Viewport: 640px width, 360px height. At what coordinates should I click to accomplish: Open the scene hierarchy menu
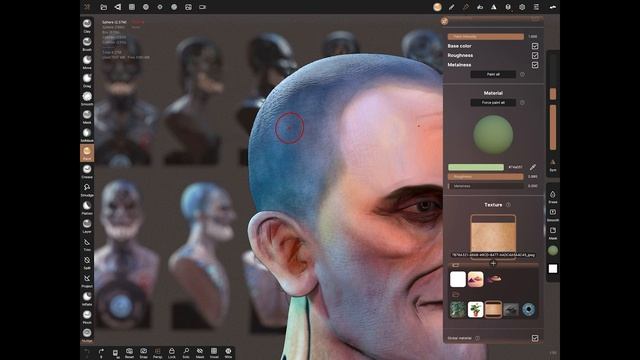118,7
